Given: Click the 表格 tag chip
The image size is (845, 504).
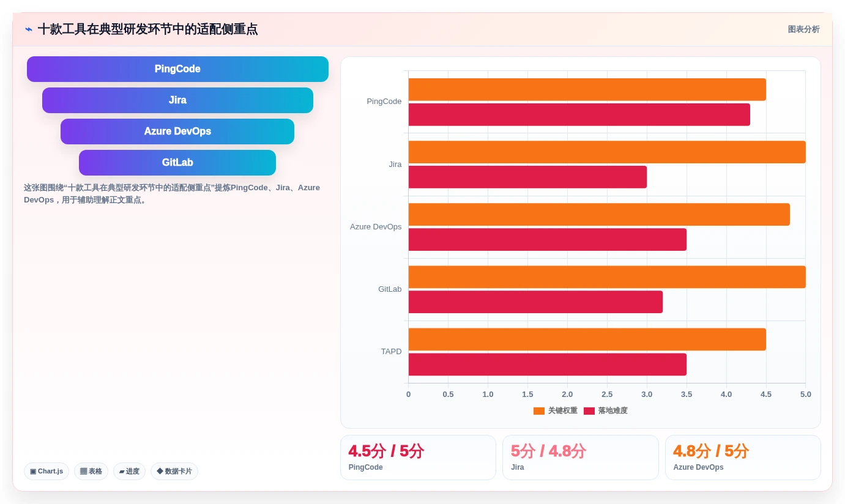Looking at the screenshot, I should click(x=91, y=471).
